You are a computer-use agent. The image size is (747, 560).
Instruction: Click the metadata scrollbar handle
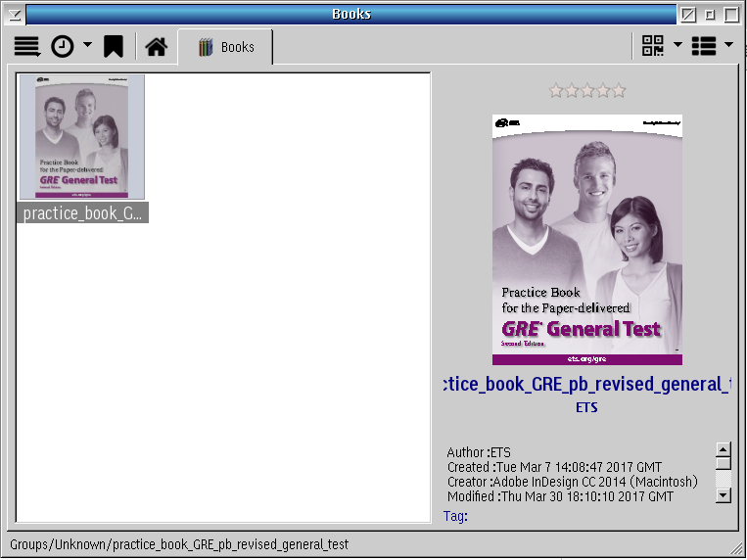pos(724,464)
